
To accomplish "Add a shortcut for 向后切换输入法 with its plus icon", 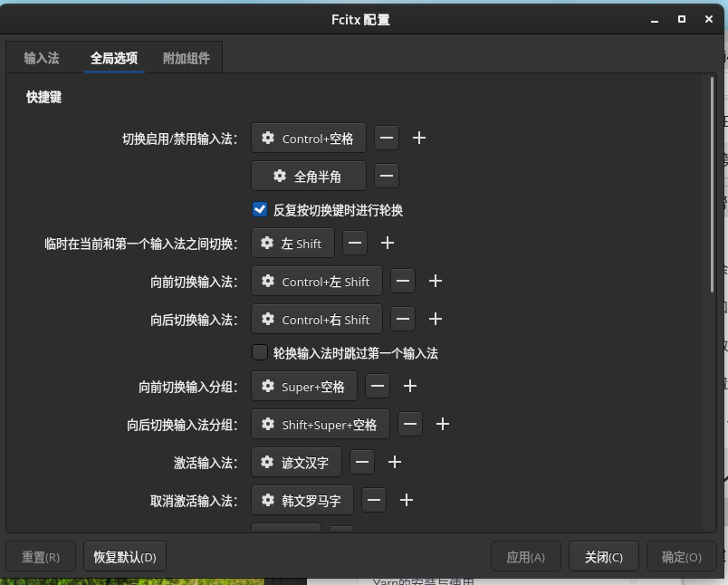I will 435,319.
